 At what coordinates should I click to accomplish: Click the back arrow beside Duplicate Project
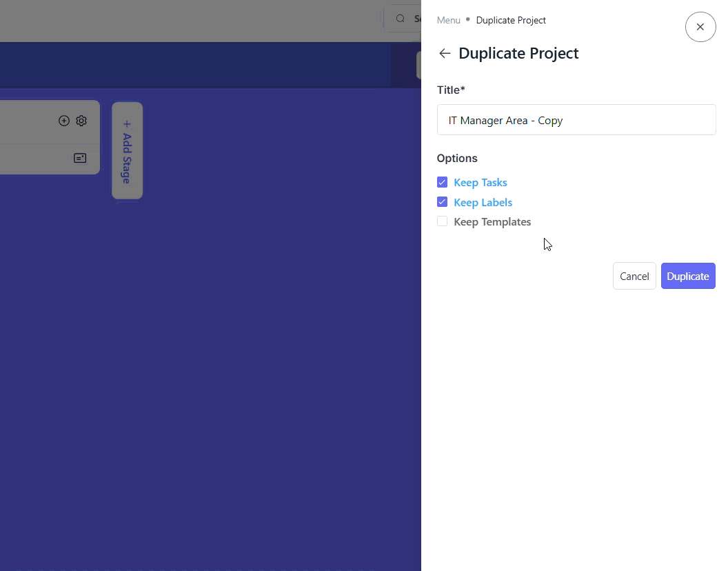(445, 54)
